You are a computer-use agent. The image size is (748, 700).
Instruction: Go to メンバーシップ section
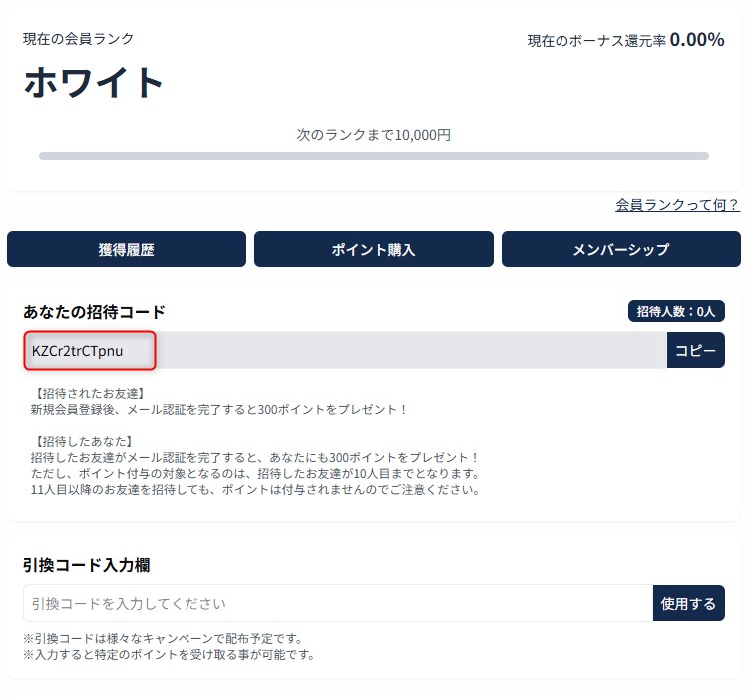[620, 249]
